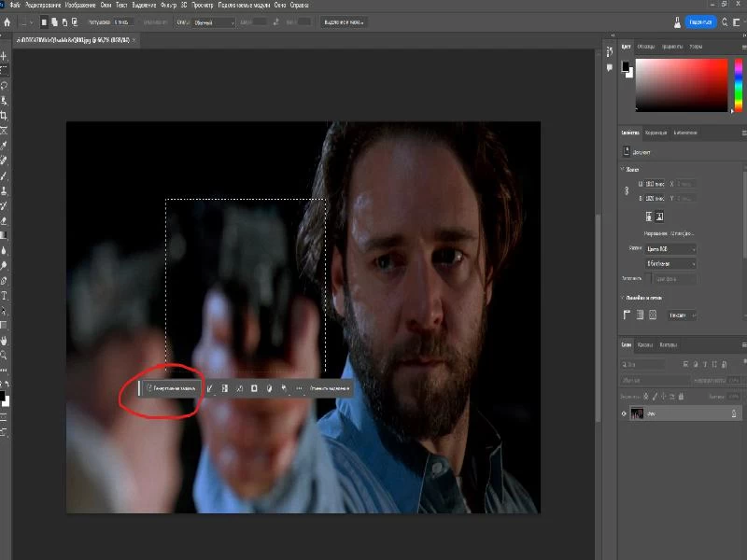
Task: Select the Clone Stamp tool
Action: (4, 190)
